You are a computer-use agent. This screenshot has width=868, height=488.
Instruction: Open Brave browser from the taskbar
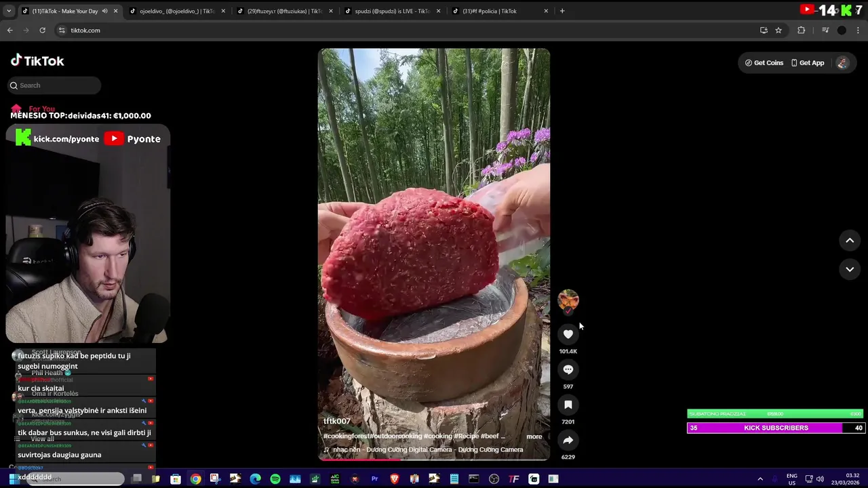395,479
